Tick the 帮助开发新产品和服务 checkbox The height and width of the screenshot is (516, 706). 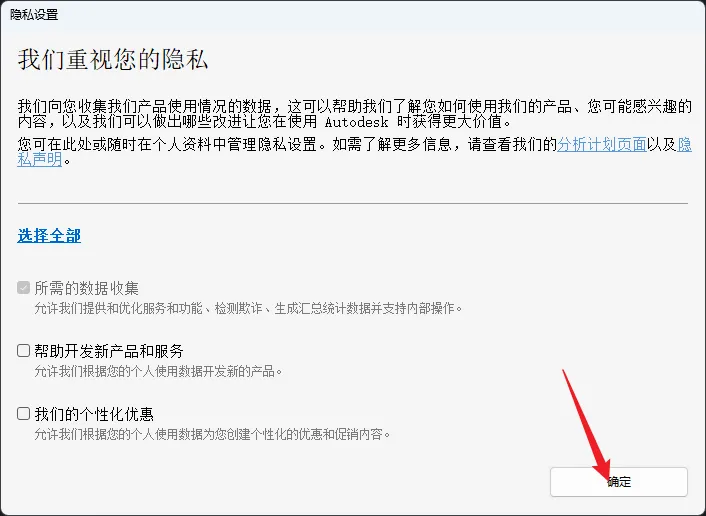[x=23, y=350]
